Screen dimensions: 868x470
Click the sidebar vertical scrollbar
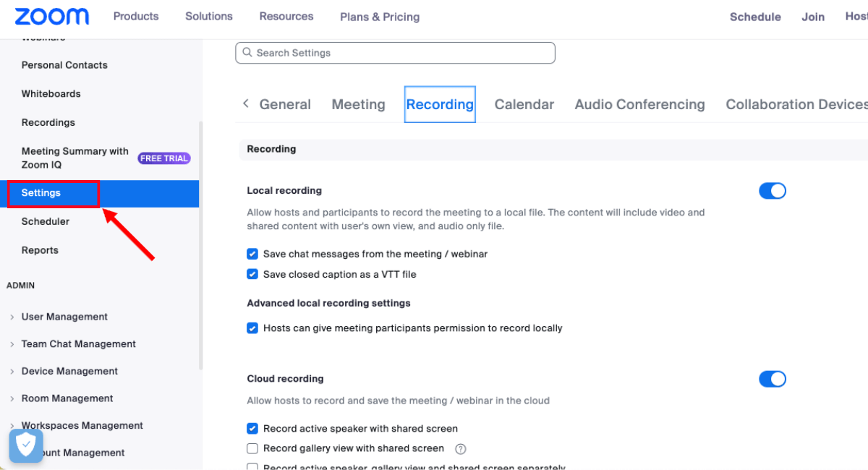(200, 246)
